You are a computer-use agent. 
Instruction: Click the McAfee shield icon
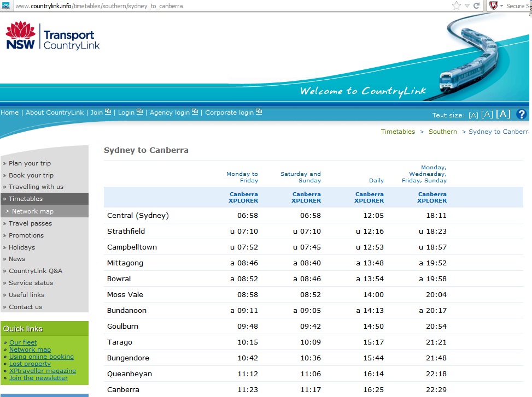coord(494,5)
